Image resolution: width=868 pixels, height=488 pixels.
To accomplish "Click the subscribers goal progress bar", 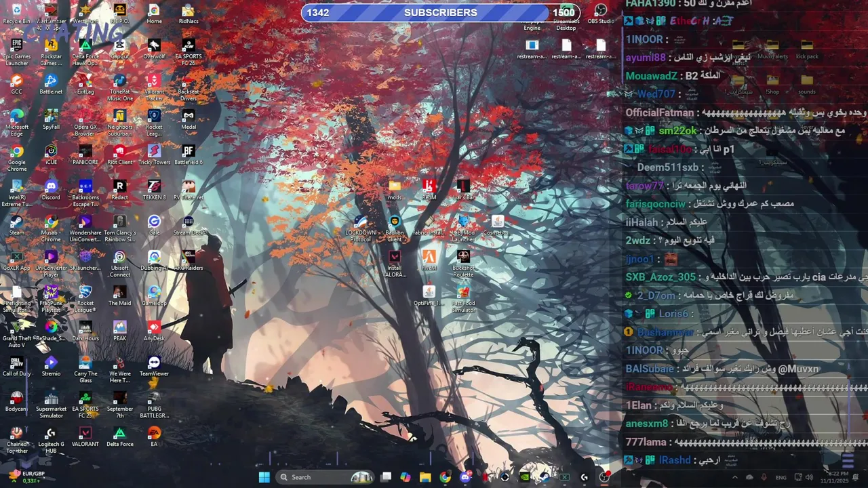I will [x=441, y=12].
